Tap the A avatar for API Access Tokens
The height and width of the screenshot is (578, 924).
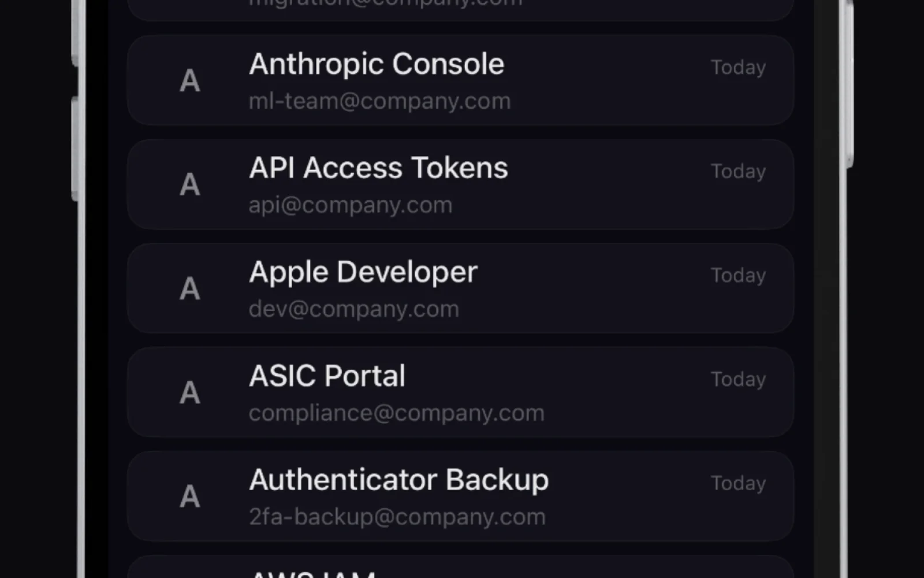(x=190, y=185)
